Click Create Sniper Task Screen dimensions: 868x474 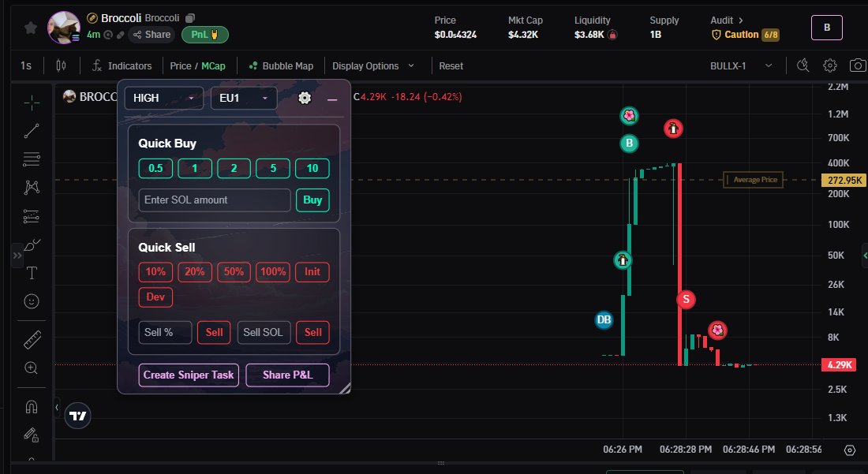(189, 375)
